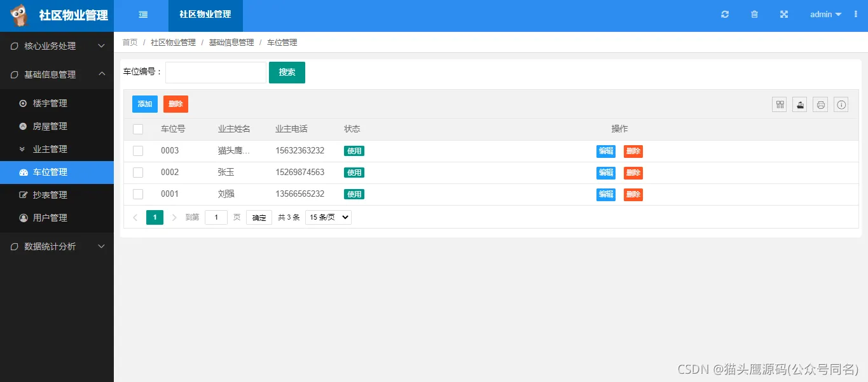Click the 房屋管理 sidebar icon

24,126
